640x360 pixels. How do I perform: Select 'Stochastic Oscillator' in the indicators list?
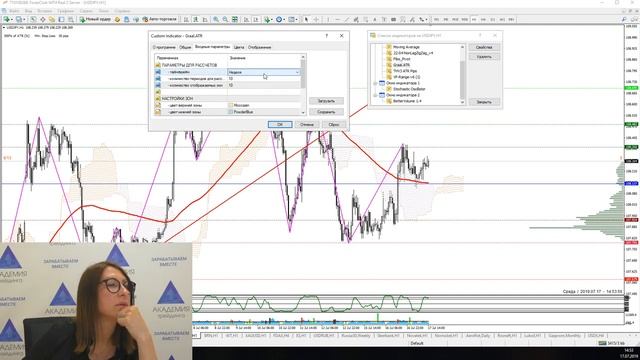click(409, 89)
